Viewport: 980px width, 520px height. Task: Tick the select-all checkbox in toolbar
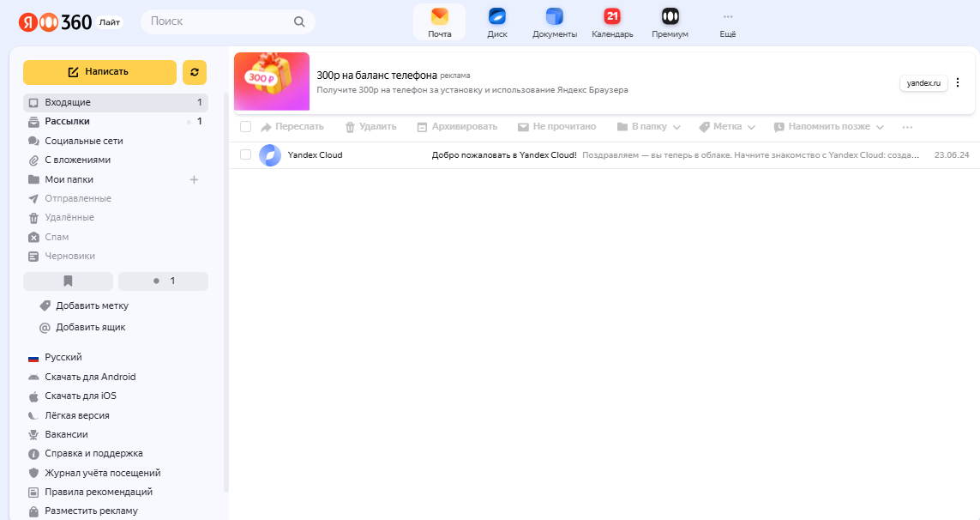click(x=245, y=127)
